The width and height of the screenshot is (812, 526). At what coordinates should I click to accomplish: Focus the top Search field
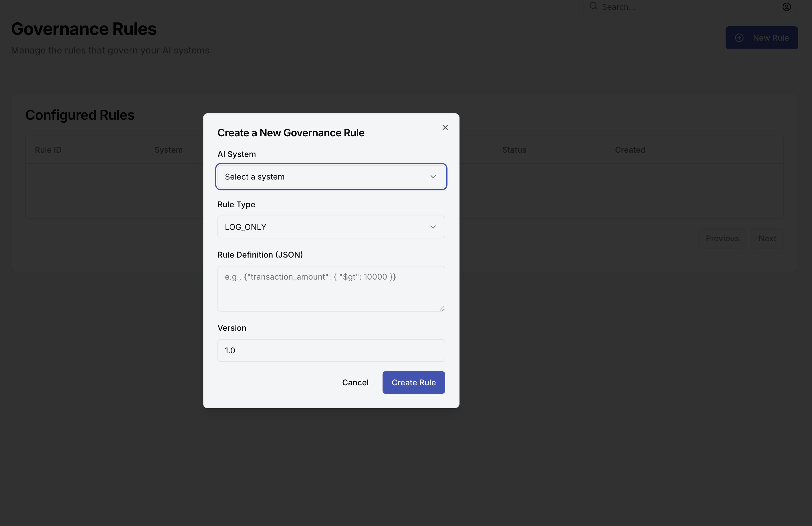tap(679, 7)
